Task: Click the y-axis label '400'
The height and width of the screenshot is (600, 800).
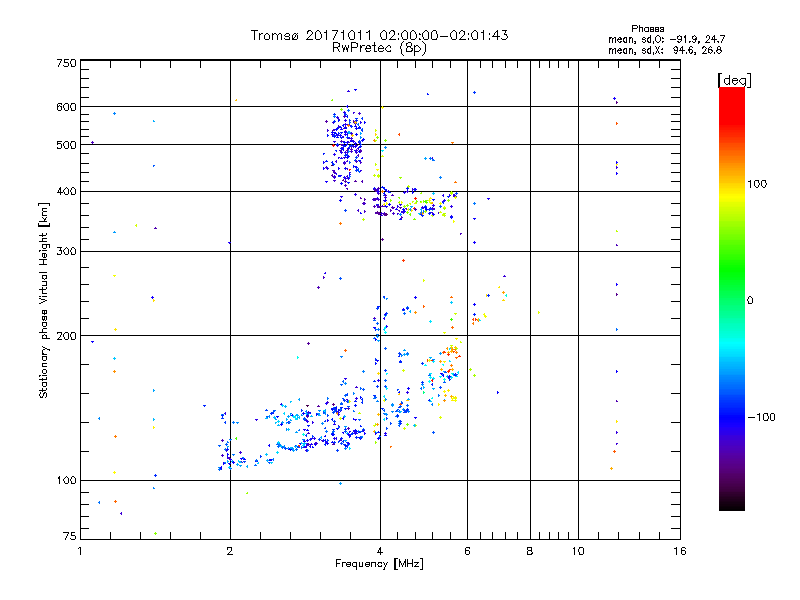Action: [66, 191]
